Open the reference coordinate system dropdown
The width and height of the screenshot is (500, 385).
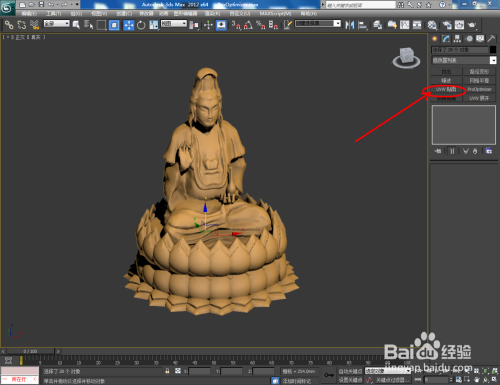(174, 24)
